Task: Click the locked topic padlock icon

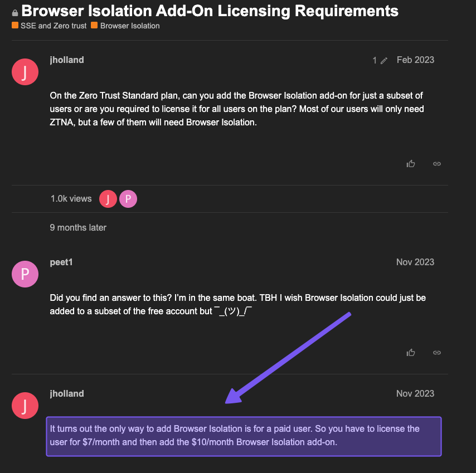Action: pyautogui.click(x=15, y=13)
